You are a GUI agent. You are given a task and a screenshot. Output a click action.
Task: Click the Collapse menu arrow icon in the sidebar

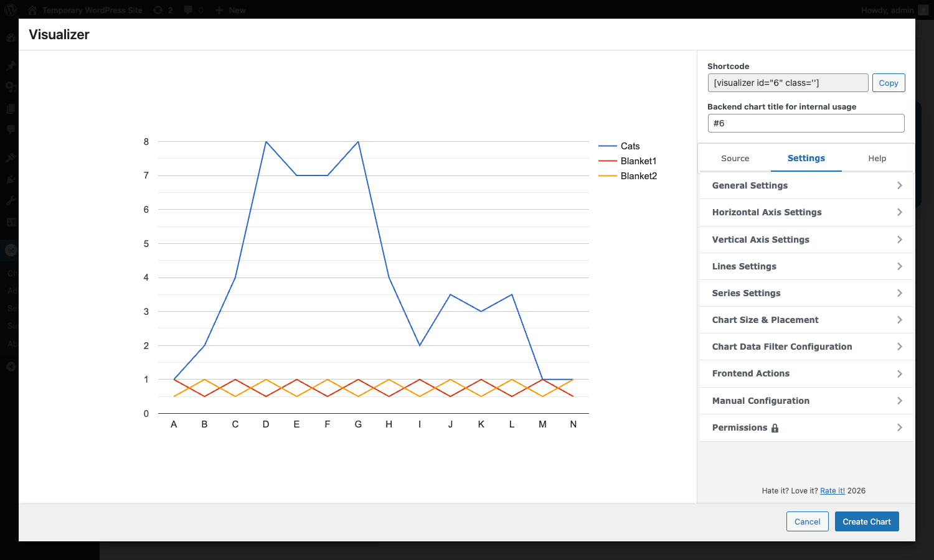[11, 366]
